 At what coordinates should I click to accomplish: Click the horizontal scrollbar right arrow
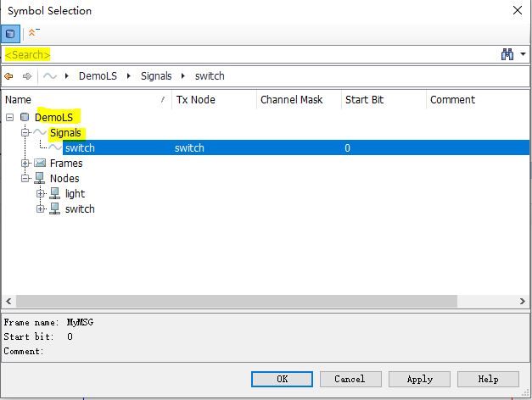coord(523,302)
